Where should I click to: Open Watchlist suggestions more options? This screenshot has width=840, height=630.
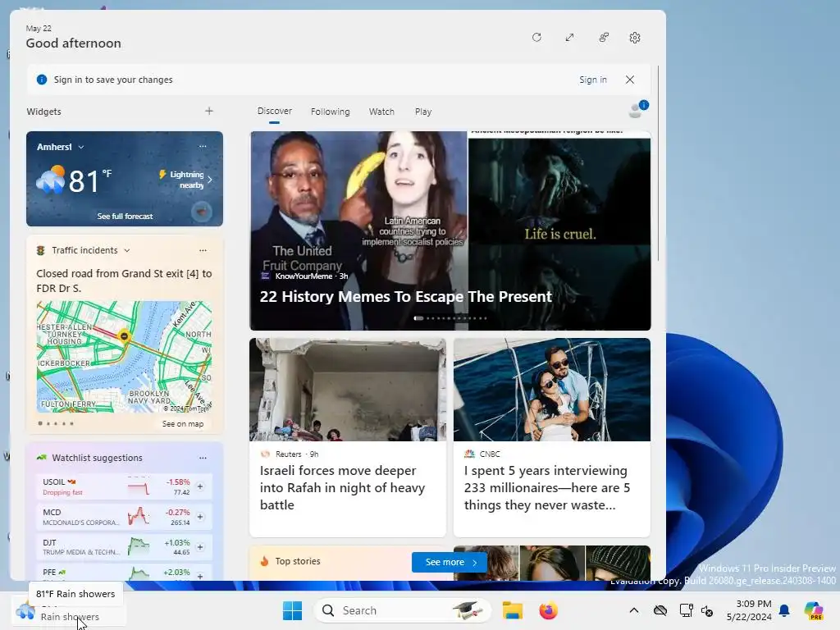point(203,458)
